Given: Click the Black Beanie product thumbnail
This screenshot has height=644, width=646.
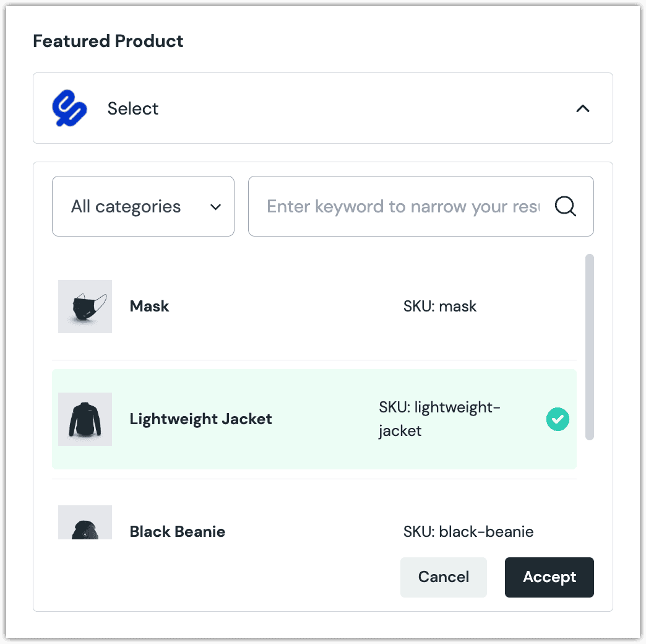Looking at the screenshot, I should click(x=85, y=523).
